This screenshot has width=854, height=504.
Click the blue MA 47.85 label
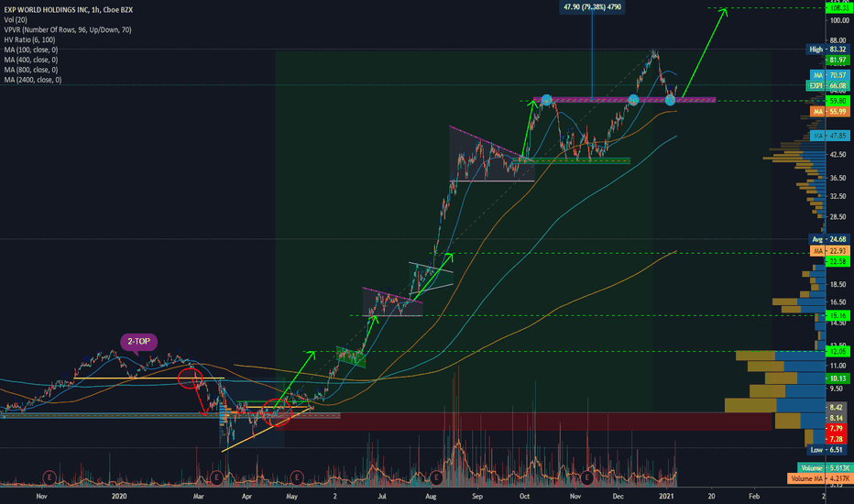tap(830, 135)
